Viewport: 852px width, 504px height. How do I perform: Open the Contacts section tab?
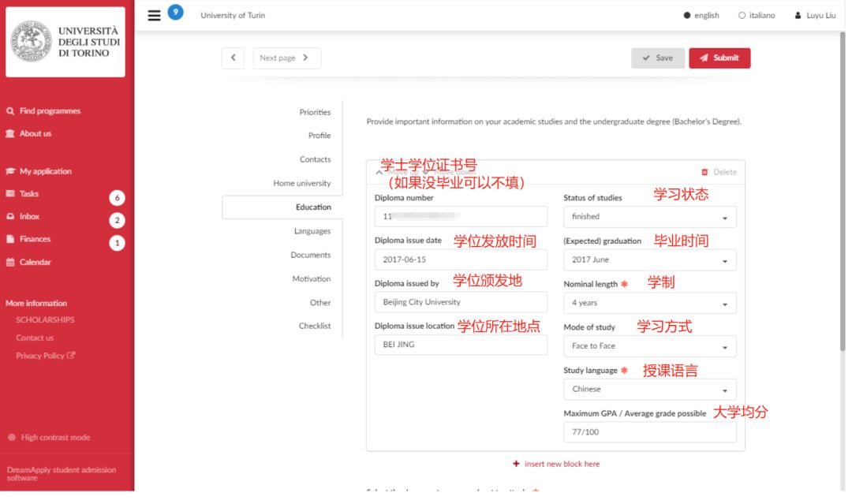click(315, 159)
